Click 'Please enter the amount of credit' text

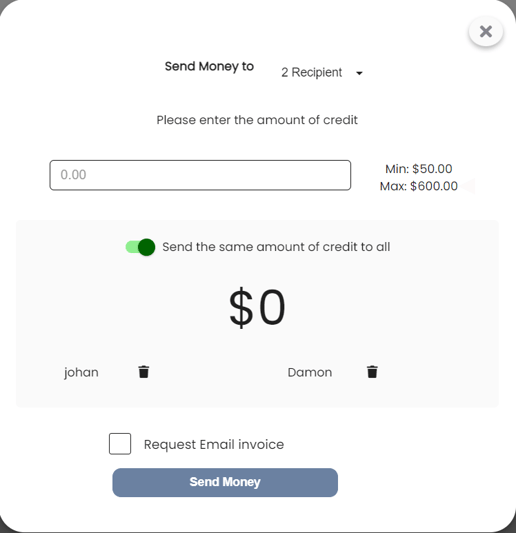[257, 120]
